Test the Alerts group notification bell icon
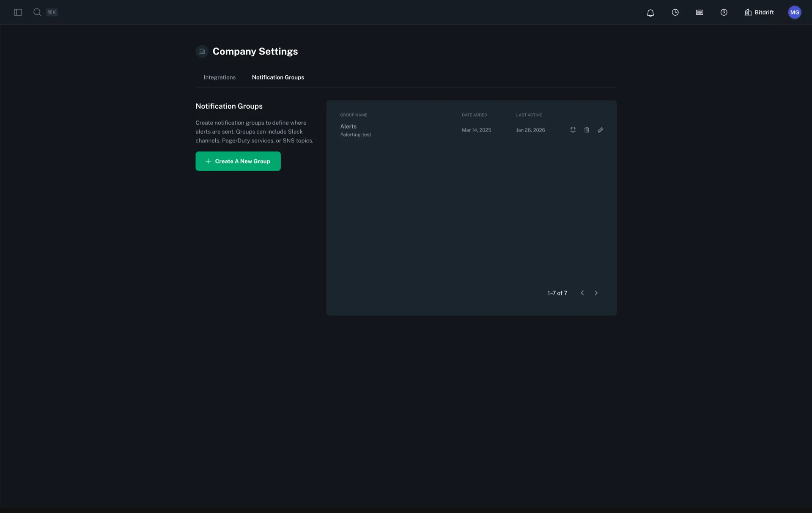The width and height of the screenshot is (812, 513). tap(573, 130)
